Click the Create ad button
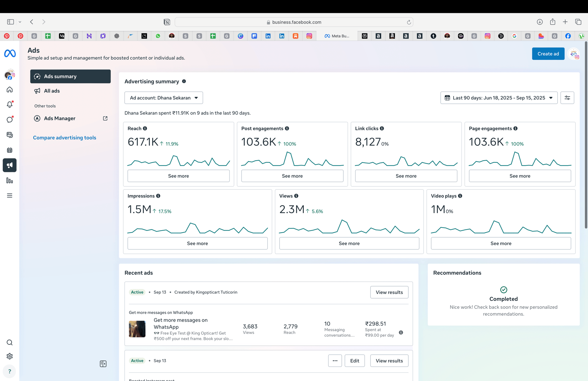 [548, 54]
